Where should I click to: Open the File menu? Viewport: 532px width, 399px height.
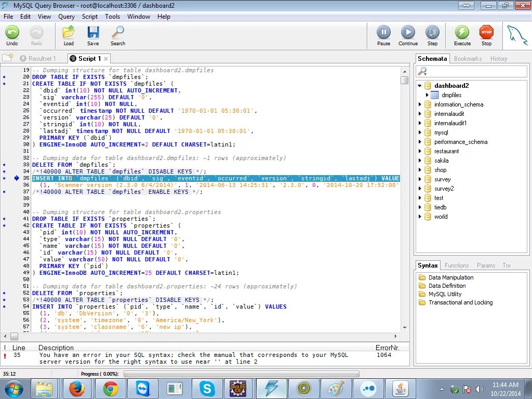tap(8, 17)
